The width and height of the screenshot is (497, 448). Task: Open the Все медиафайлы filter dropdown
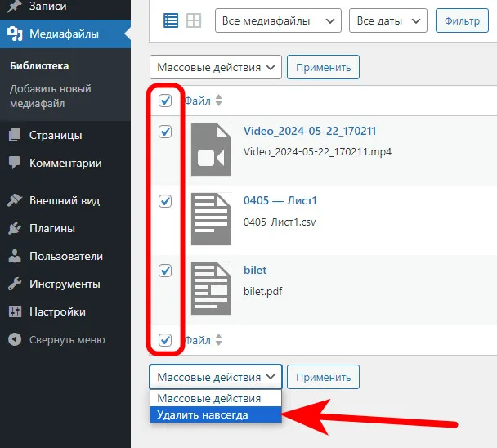pyautogui.click(x=278, y=21)
